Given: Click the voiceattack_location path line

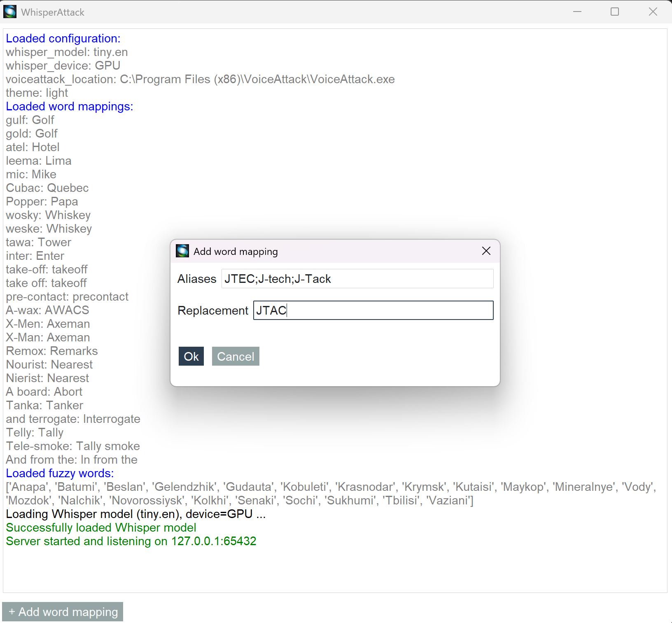Looking at the screenshot, I should pyautogui.click(x=200, y=79).
